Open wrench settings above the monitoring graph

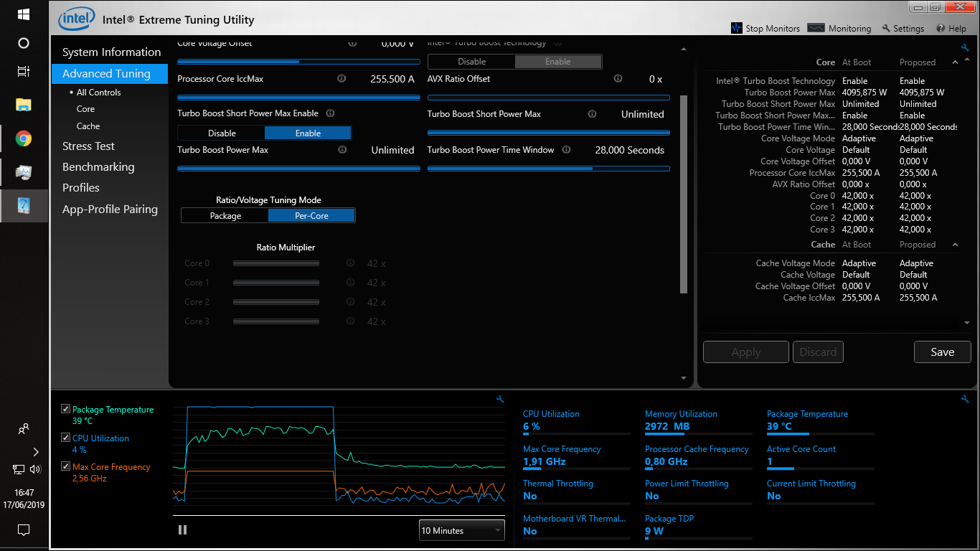[x=500, y=399]
